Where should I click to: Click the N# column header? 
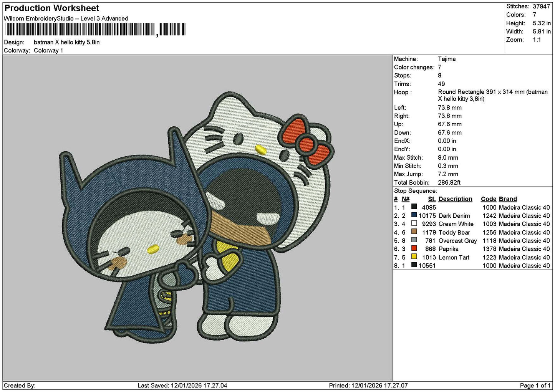coord(406,199)
